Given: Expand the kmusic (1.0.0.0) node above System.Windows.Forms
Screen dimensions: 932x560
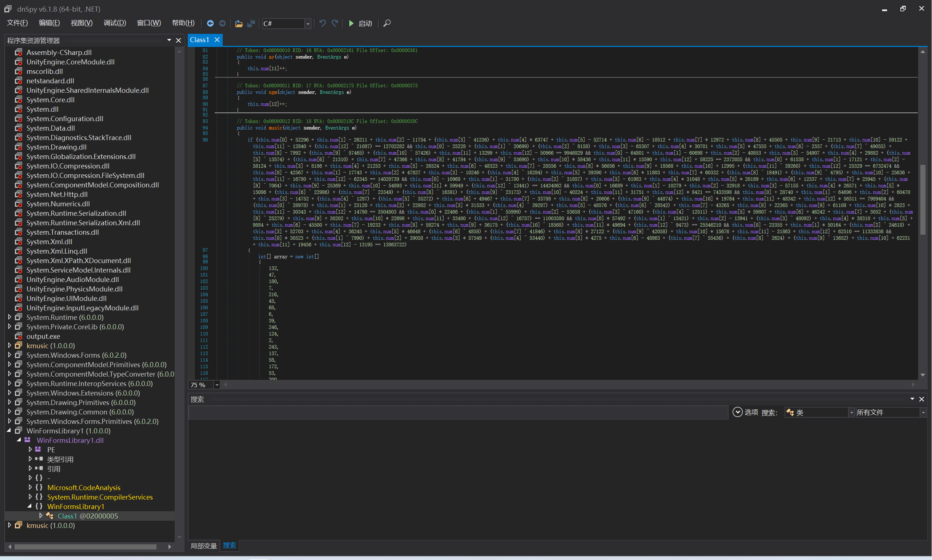Looking at the screenshot, I should click(9, 345).
